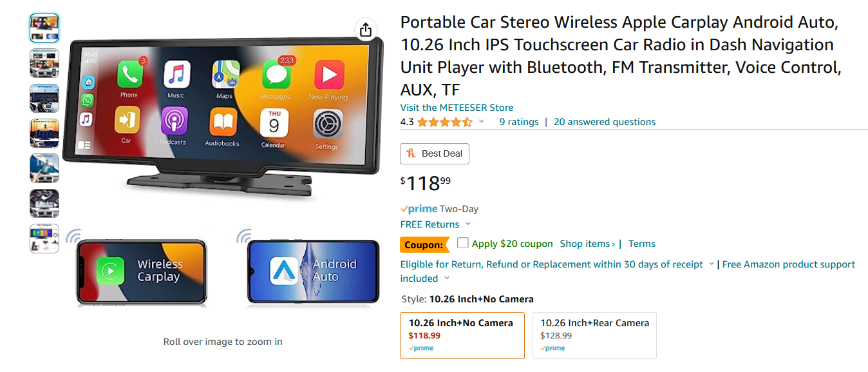This screenshot has width=868, height=372.
Task: Select the first product thumbnail
Action: click(44, 28)
